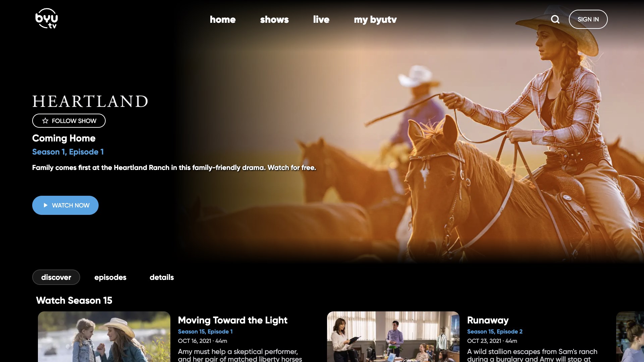Click the Runaway episode title
The height and width of the screenshot is (362, 644).
(x=488, y=320)
